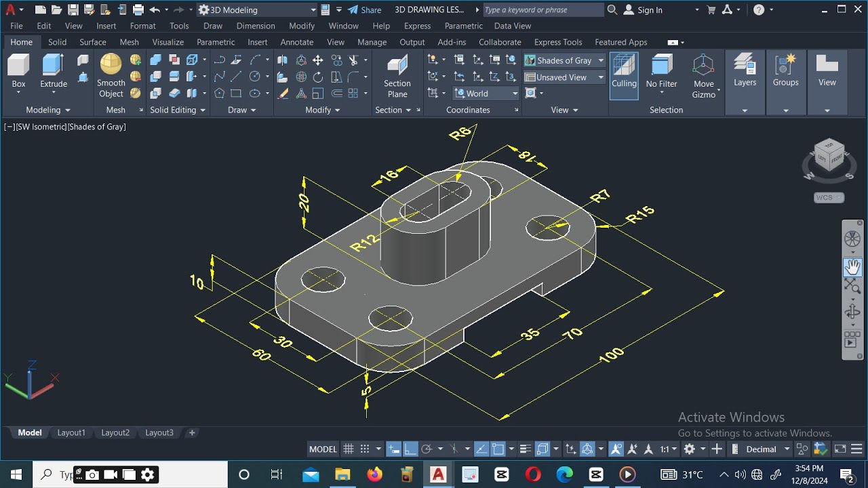The image size is (868, 488).
Task: Click the MODEL space button
Action: coord(323,449)
